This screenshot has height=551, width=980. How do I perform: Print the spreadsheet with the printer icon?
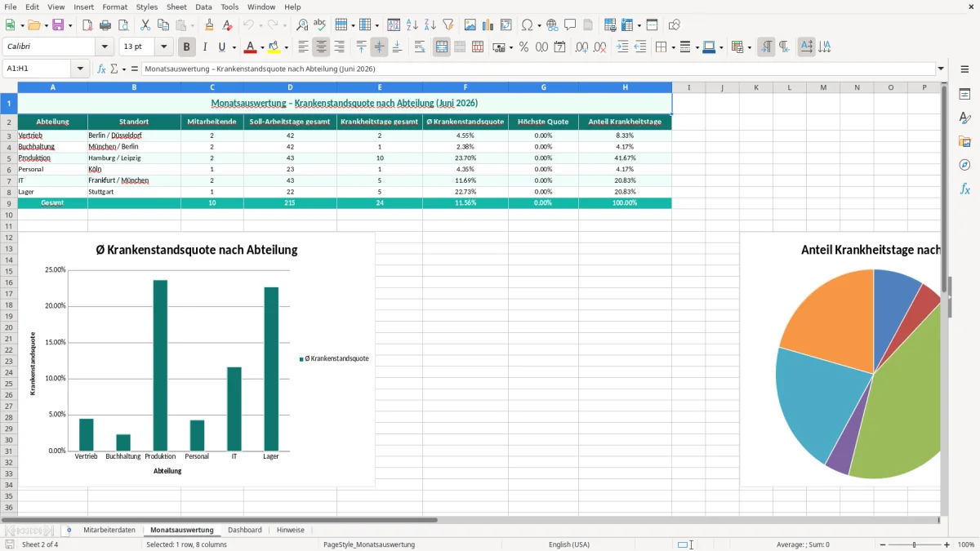[x=105, y=25]
